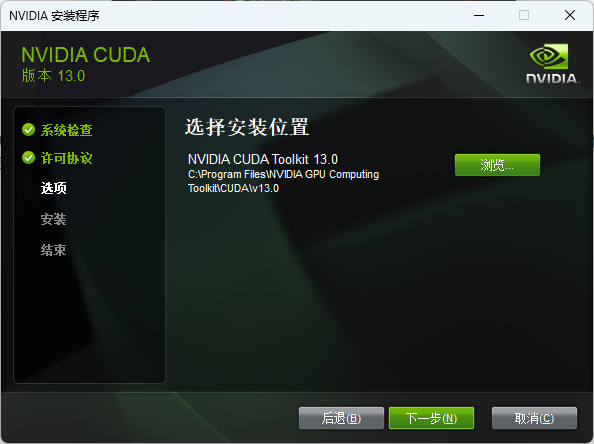Viewport: 594px width, 444px height.
Task: Click the maximize window square
Action: point(524,16)
